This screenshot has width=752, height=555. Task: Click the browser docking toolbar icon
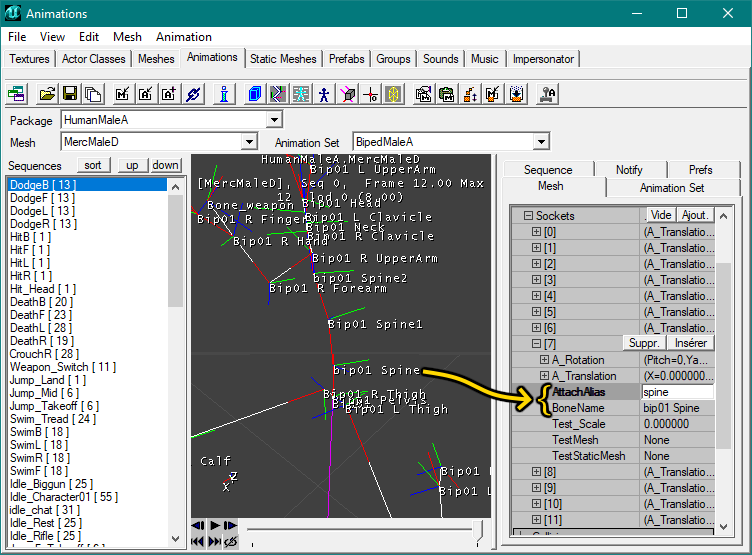pyautogui.click(x=17, y=94)
